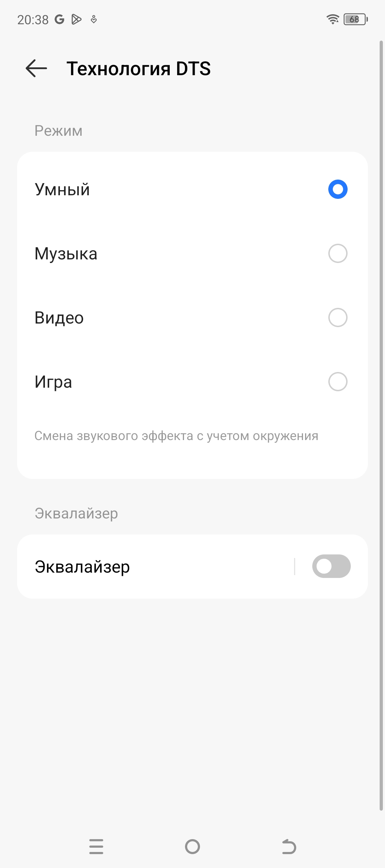Select the Умный radio button
385x868 pixels.
(x=338, y=189)
